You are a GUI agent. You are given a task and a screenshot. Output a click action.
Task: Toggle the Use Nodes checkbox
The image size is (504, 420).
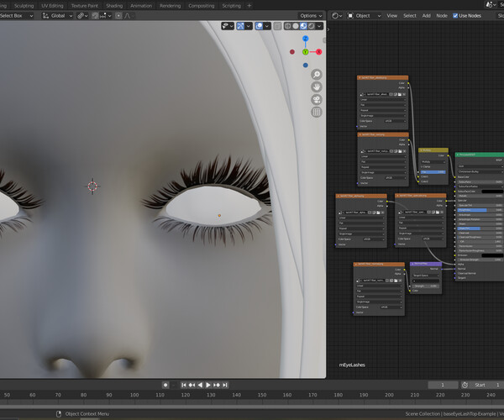[x=455, y=16]
